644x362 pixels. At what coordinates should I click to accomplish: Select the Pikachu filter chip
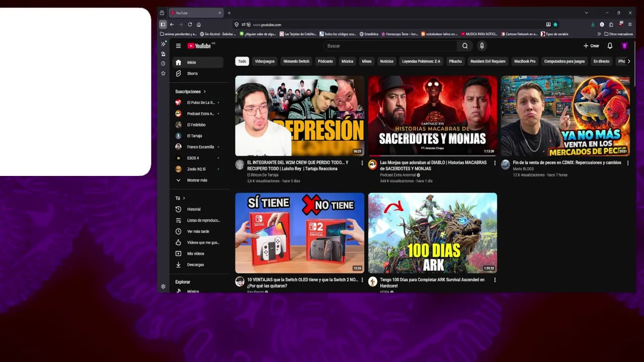455,61
